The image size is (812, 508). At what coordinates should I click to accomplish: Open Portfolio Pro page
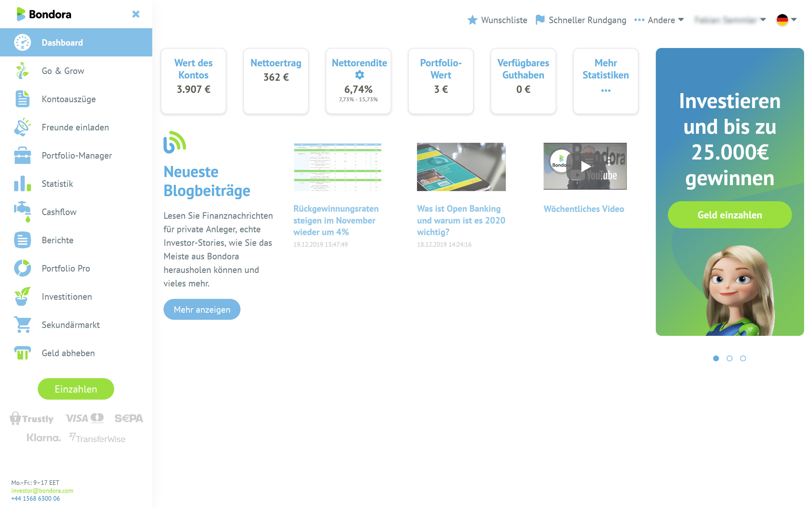(76, 268)
